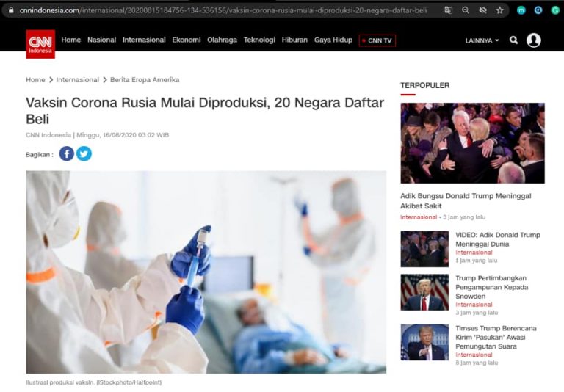Click the translate page icon in address bar
564x392 pixels.
pos(448,10)
